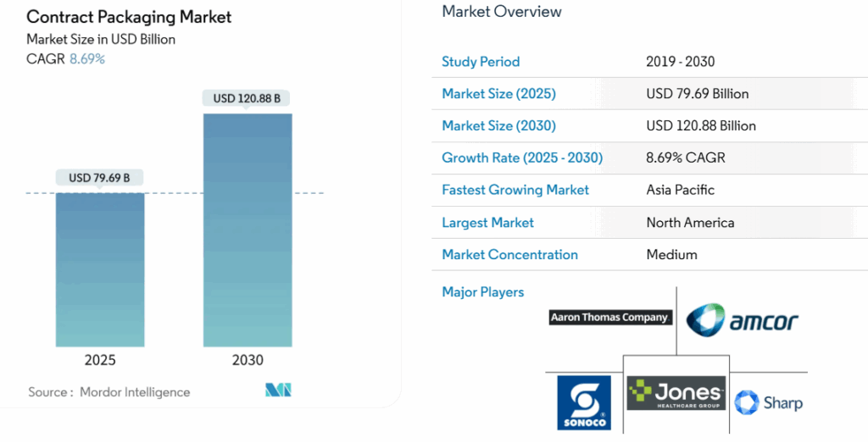Click the 2025 market size bar

coord(100,269)
